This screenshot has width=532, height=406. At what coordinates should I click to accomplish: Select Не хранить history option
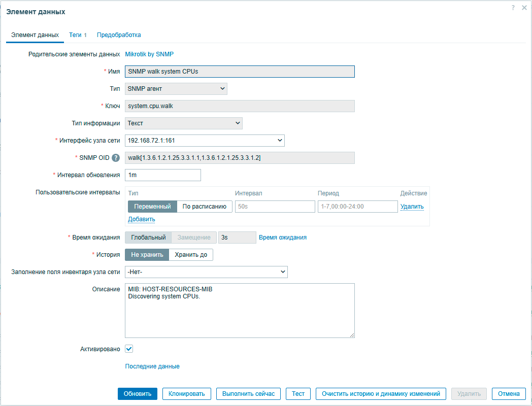(147, 255)
